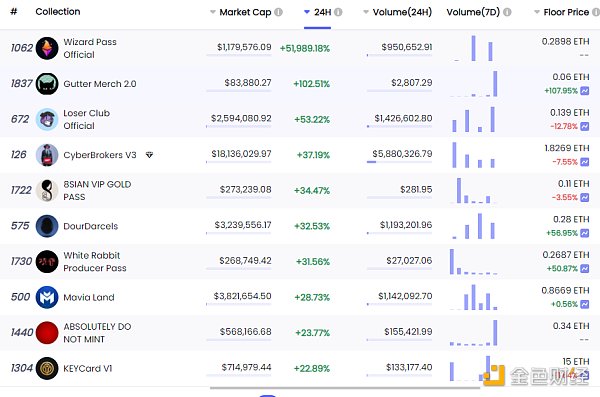Click rank number 126
The height and width of the screenshot is (397, 600).
point(18,155)
